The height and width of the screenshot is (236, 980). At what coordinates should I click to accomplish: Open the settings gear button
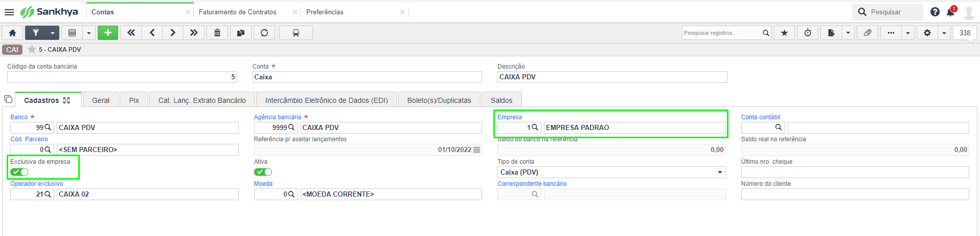tap(927, 33)
